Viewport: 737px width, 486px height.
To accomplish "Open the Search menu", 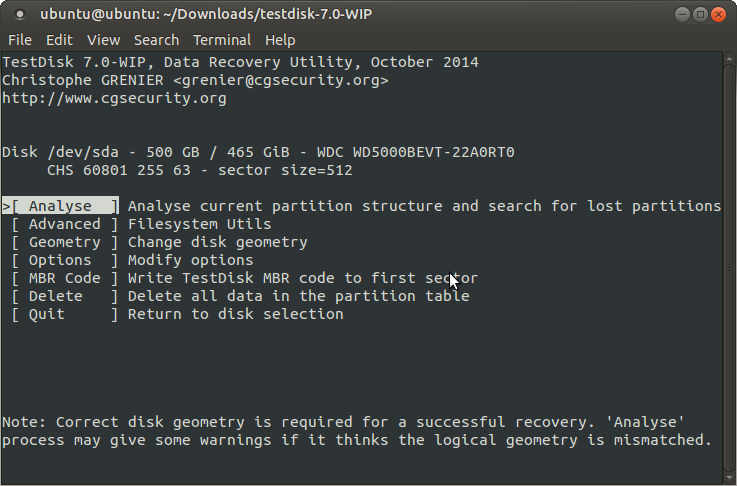I will click(x=156, y=40).
